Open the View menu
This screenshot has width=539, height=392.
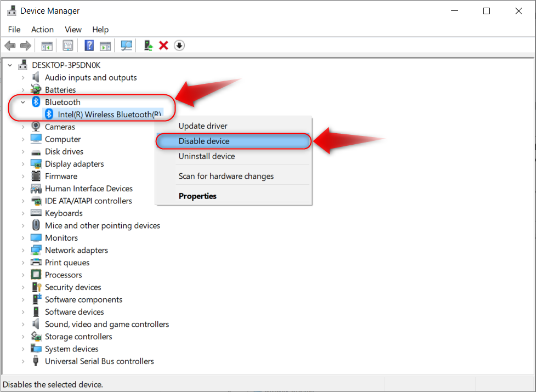pyautogui.click(x=73, y=30)
